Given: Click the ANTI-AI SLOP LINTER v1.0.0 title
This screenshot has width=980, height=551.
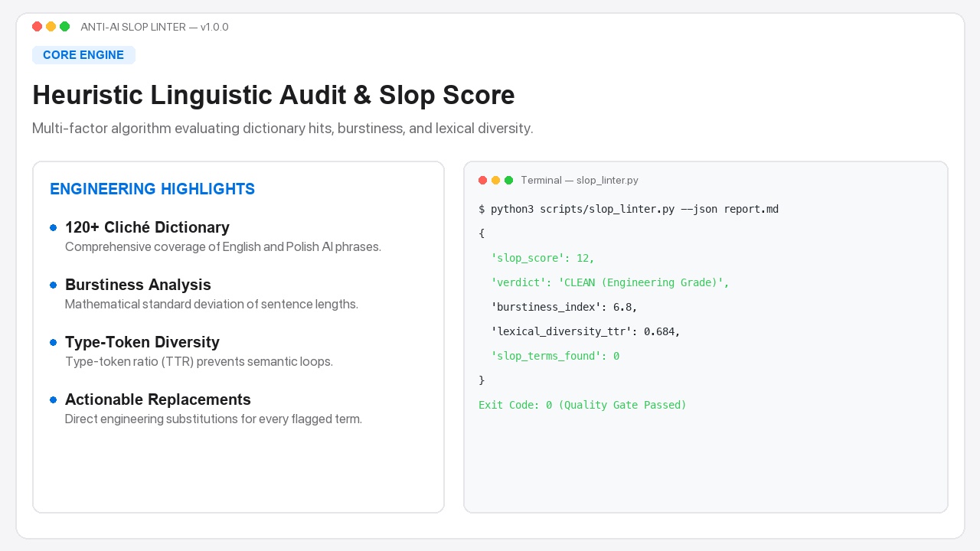Looking at the screenshot, I should pyautogui.click(x=155, y=27).
